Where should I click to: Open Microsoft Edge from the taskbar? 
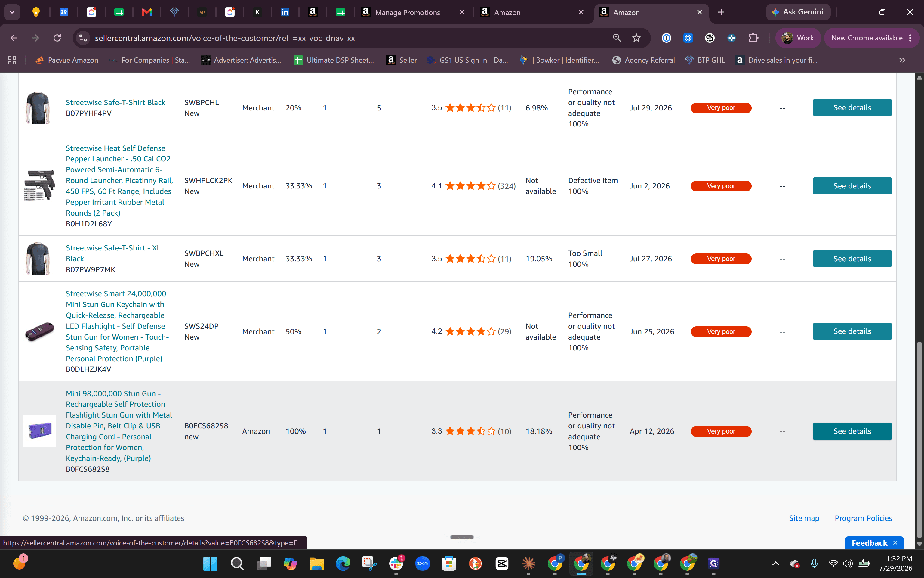(x=343, y=563)
